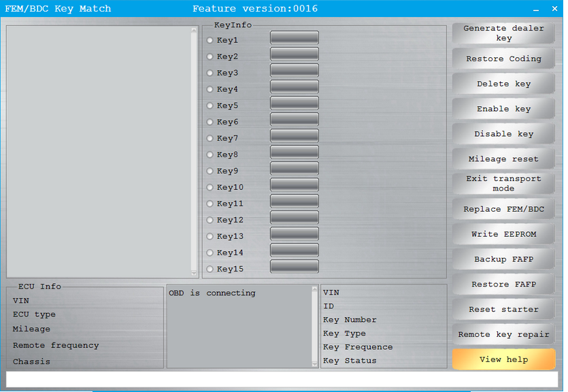Select the Key12 radio button
The height and width of the screenshot is (392, 568).
coord(210,220)
